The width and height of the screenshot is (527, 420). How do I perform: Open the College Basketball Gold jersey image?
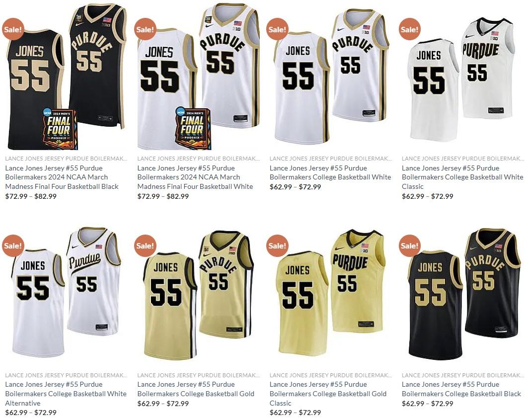pos(198,293)
